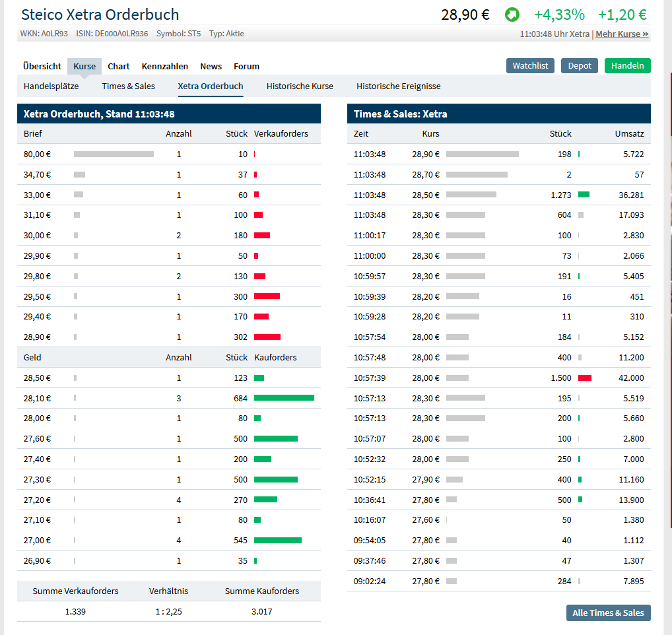Click the Mehr Kurse link
672x635 pixels.
pos(622,34)
